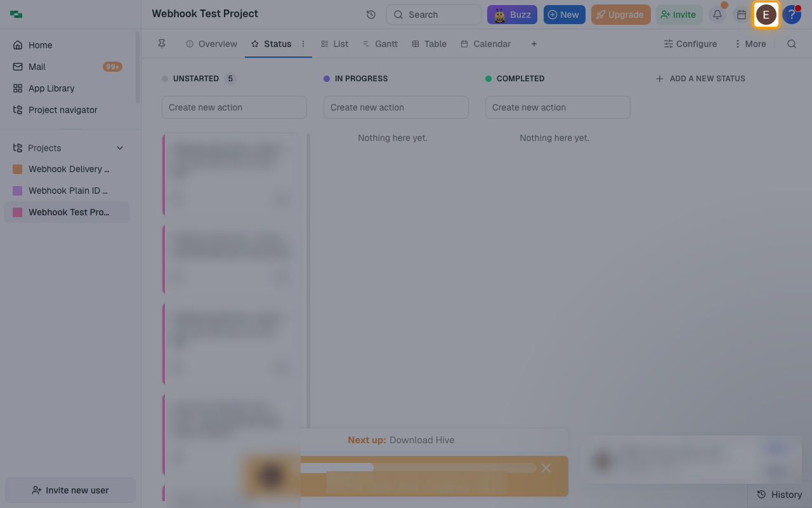
Task: Click the Upgrade button
Action: [x=620, y=15]
